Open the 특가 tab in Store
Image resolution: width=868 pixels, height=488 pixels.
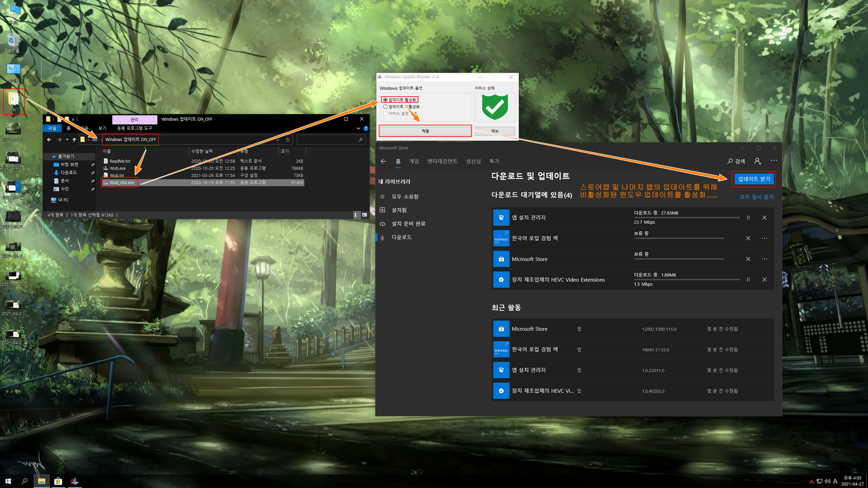pyautogui.click(x=494, y=161)
